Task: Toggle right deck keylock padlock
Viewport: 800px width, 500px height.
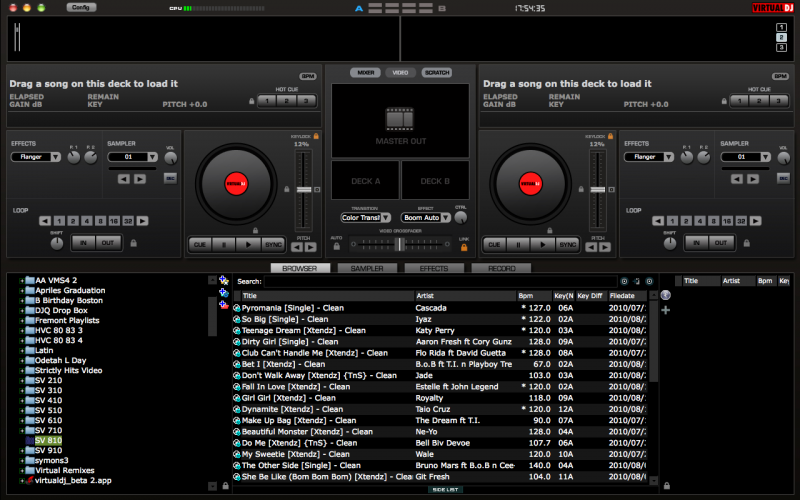Action: (610, 136)
